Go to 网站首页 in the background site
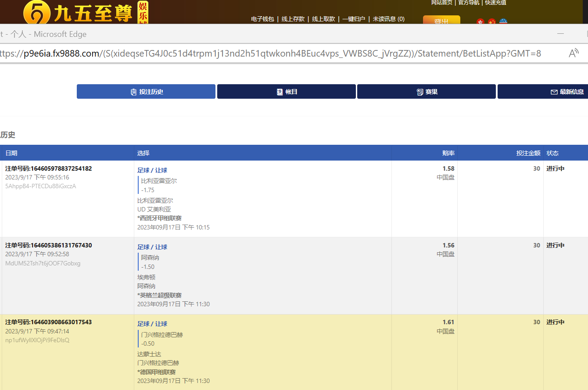This screenshot has width=588, height=390. [442, 3]
